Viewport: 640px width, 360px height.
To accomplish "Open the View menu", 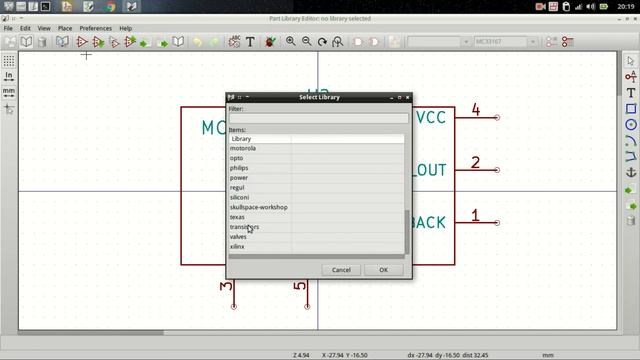I will [x=44, y=28].
